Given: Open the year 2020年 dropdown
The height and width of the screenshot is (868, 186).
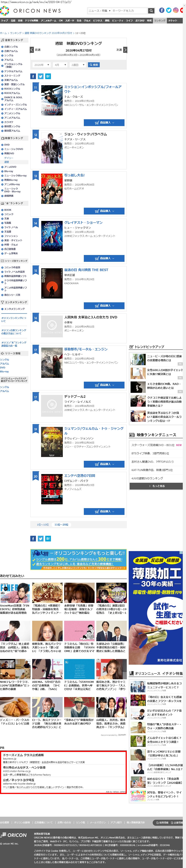Looking at the screenshot, I should pos(42,65).
